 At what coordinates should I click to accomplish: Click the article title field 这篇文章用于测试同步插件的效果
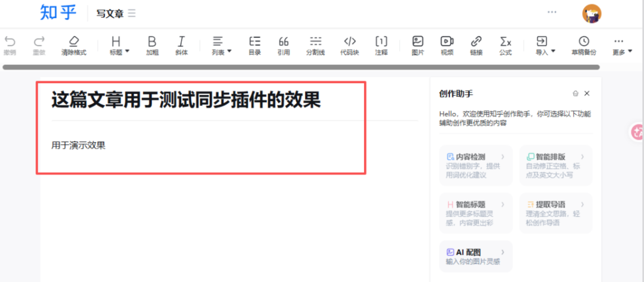tap(186, 100)
